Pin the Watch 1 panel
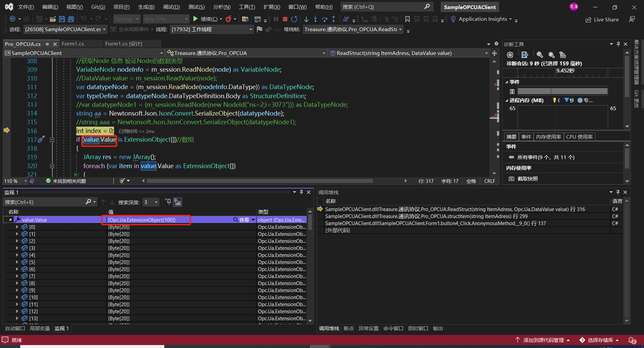Image resolution: width=644 pixels, height=348 pixels. click(301, 192)
